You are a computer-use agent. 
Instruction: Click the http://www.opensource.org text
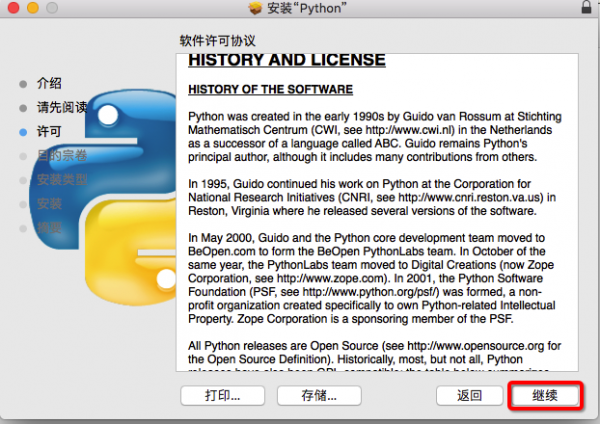475,346
